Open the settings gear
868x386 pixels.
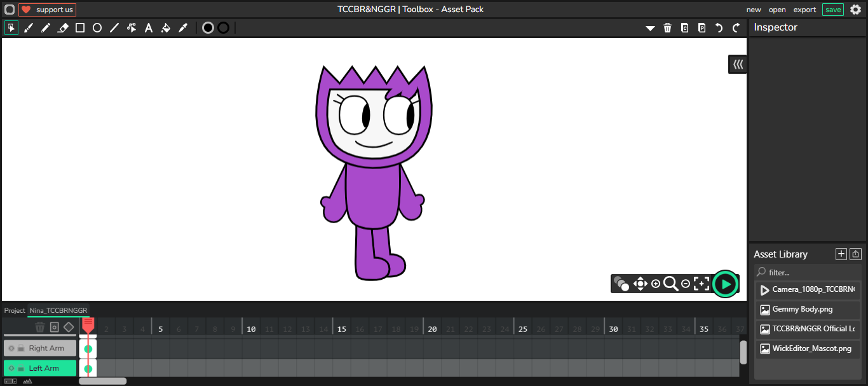[x=855, y=10]
